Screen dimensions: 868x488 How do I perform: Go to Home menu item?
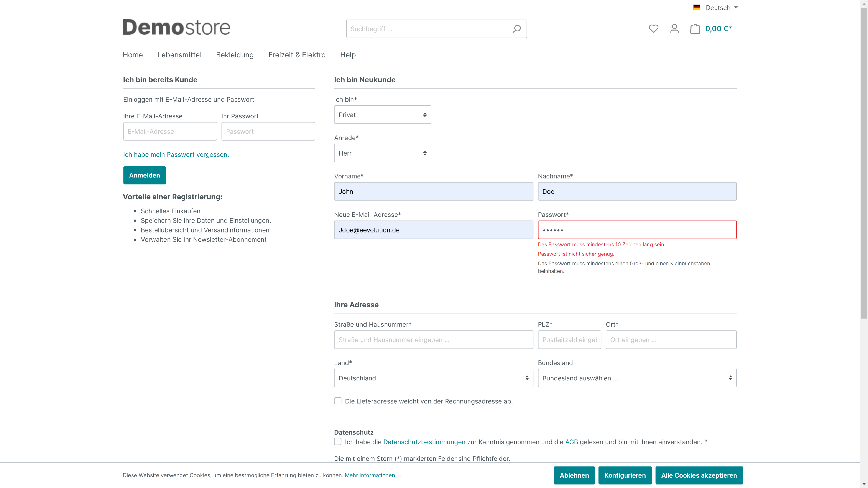[133, 55]
